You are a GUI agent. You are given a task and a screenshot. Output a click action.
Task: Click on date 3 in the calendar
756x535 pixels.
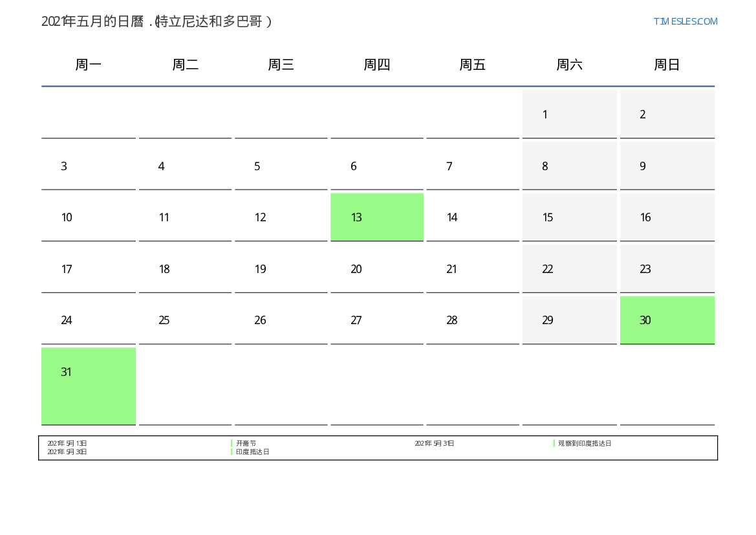[88, 166]
